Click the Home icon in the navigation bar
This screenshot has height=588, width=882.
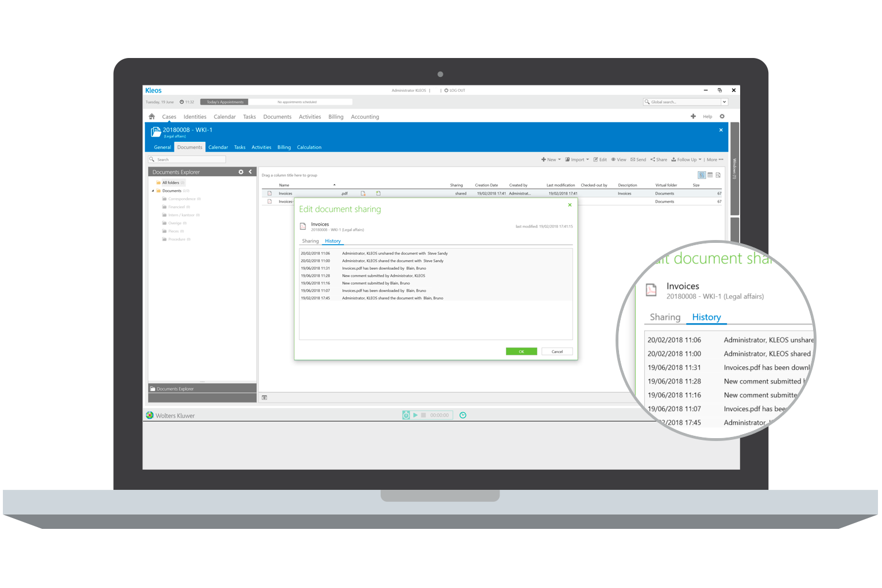pyautogui.click(x=152, y=116)
